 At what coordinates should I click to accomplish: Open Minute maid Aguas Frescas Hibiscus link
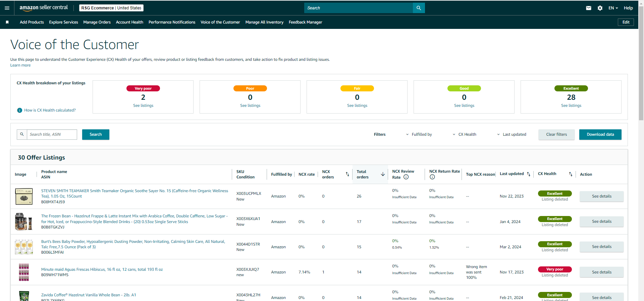click(102, 269)
